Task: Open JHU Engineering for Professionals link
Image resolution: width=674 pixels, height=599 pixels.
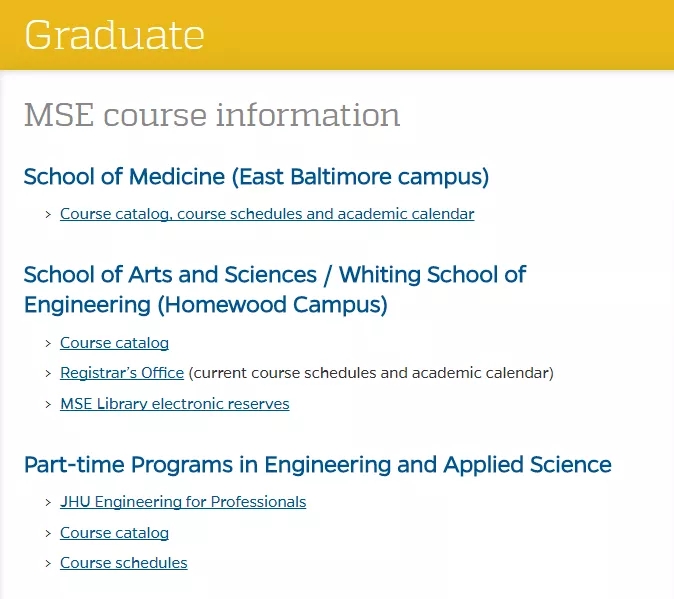Action: [183, 502]
